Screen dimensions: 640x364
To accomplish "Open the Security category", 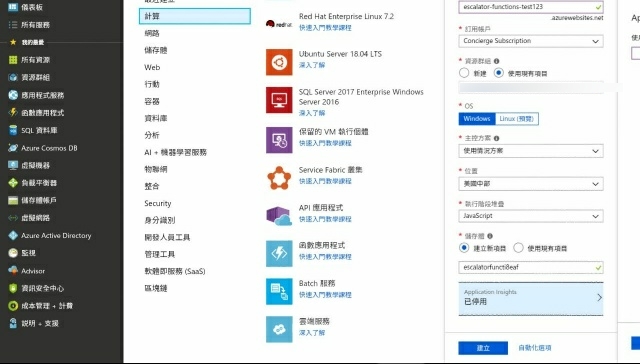I will [158, 203].
